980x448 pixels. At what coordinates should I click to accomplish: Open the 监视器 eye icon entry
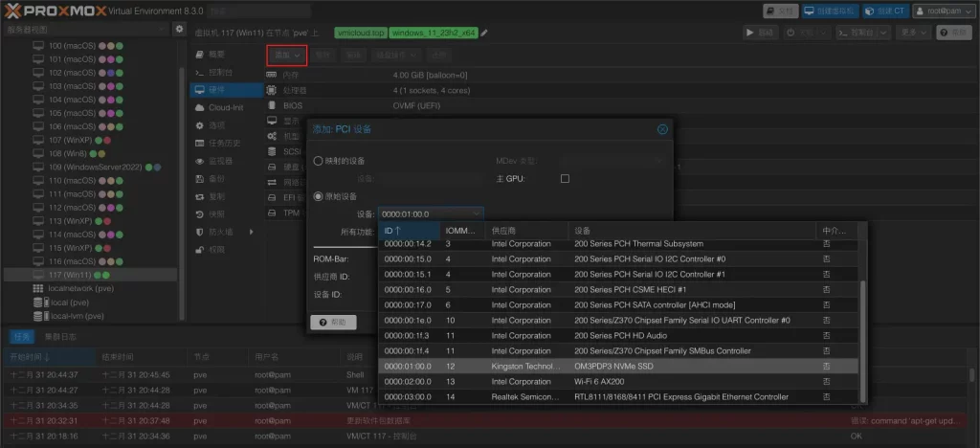[x=200, y=161]
